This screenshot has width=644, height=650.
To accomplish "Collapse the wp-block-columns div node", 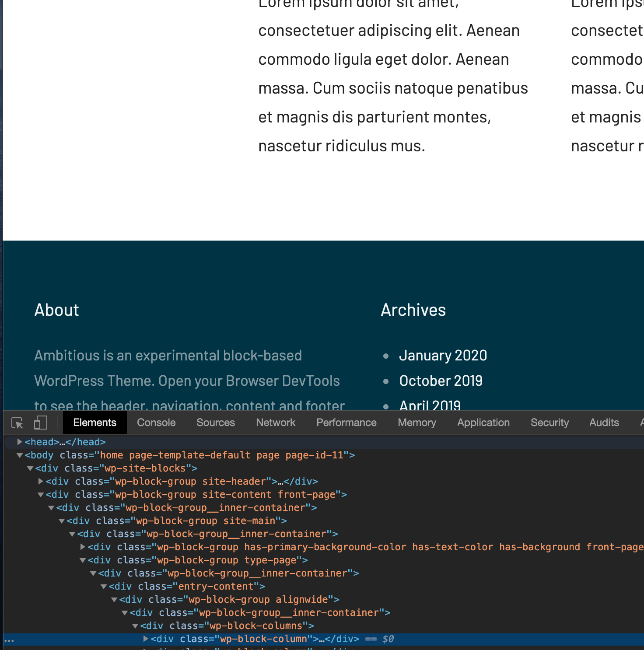I will point(135,626).
